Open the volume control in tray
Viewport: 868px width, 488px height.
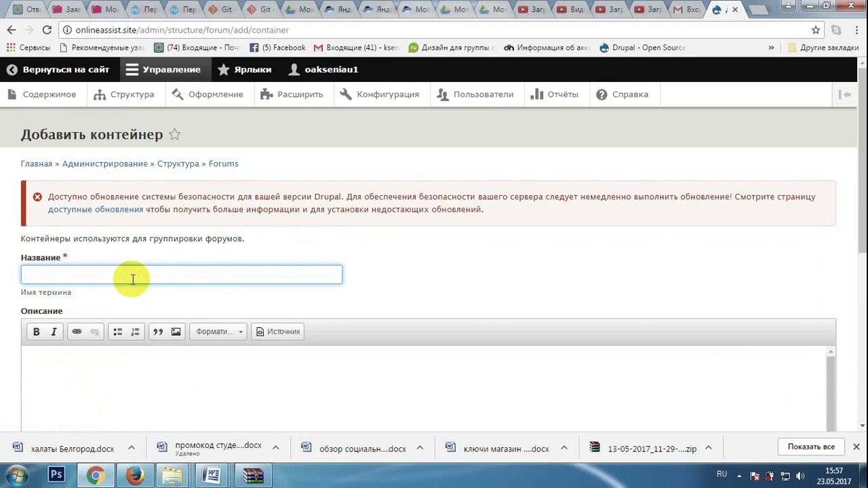[800, 476]
